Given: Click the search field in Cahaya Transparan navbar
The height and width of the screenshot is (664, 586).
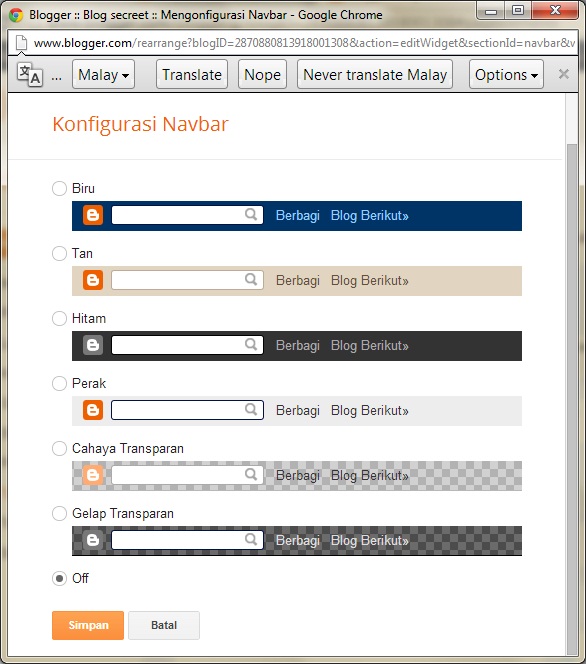Looking at the screenshot, I should 187,475.
